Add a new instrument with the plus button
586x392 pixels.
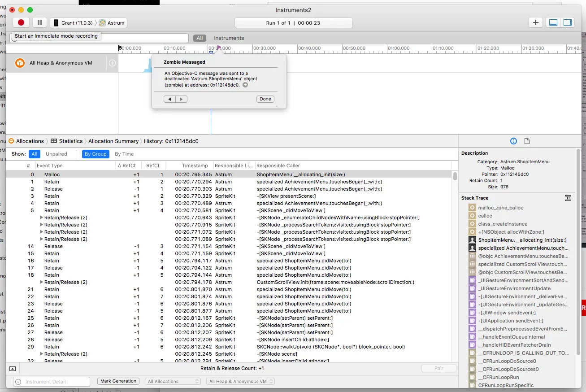pos(535,22)
